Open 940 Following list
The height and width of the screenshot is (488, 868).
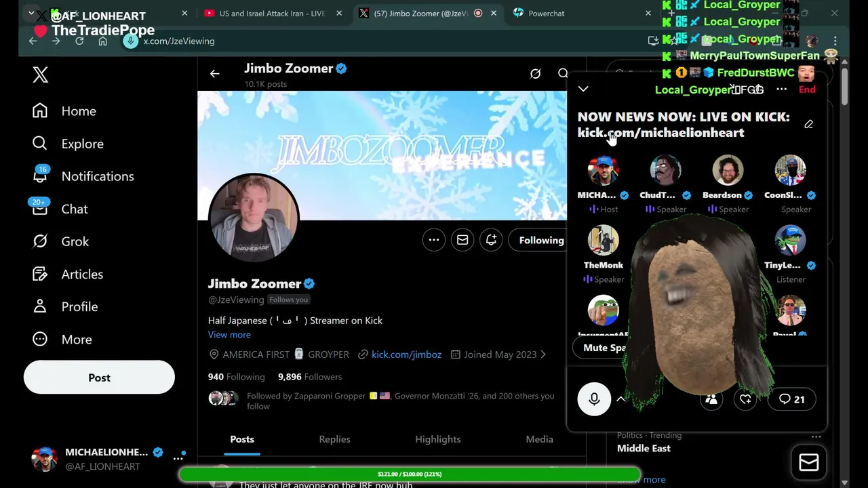236,377
